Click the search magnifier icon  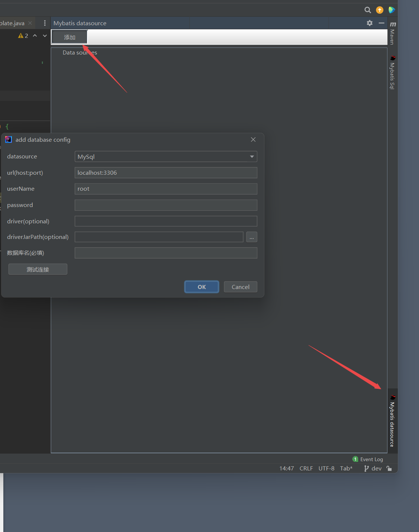[x=367, y=10]
